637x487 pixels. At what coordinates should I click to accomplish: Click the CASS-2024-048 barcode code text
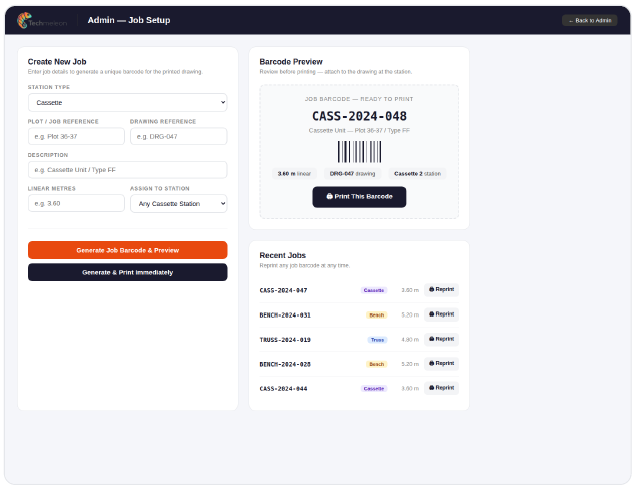pyautogui.click(x=359, y=116)
